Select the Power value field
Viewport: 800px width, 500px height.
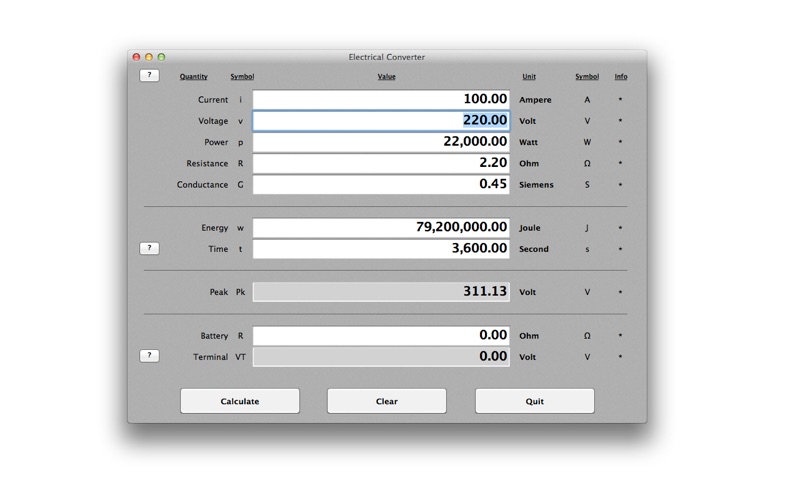coord(381,142)
